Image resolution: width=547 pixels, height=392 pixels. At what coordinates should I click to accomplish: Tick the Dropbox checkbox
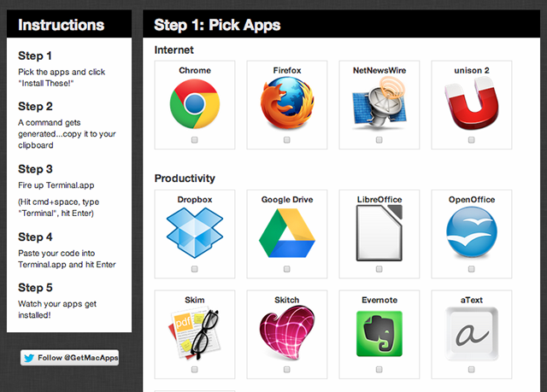pos(195,269)
